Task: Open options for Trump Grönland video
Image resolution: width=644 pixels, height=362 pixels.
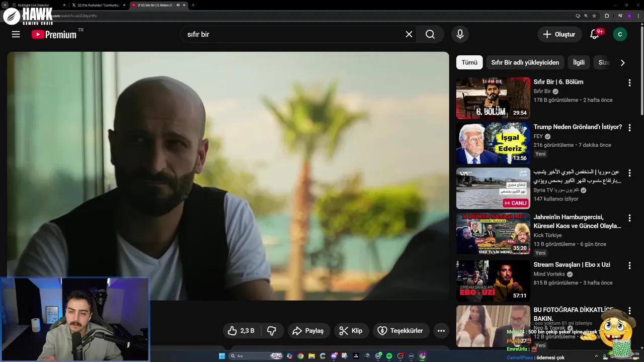Action: coord(629,128)
